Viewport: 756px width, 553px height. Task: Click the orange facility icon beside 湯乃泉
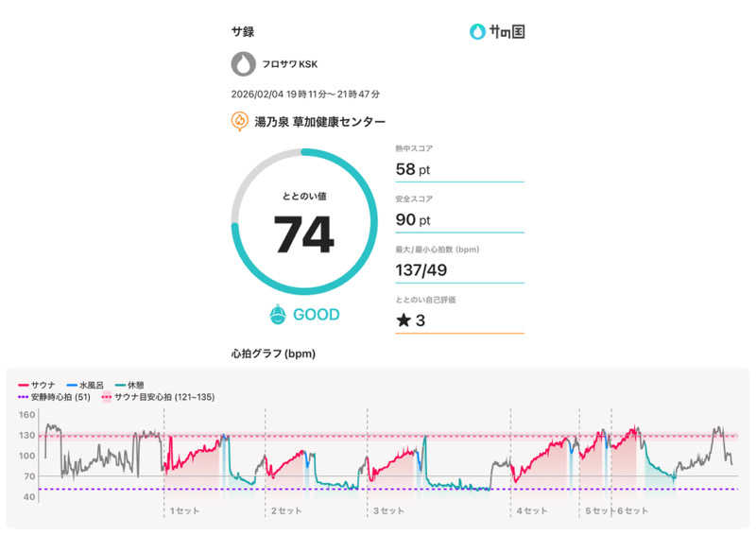click(240, 122)
